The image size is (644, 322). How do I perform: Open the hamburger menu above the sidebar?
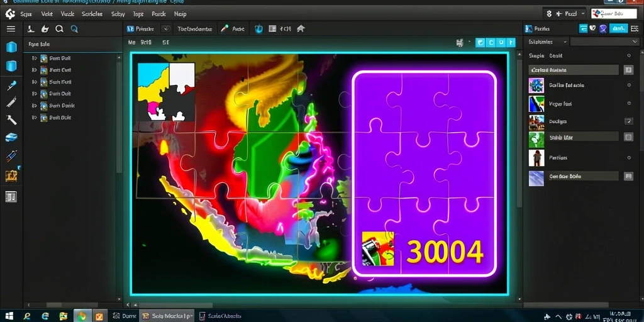tap(11, 29)
